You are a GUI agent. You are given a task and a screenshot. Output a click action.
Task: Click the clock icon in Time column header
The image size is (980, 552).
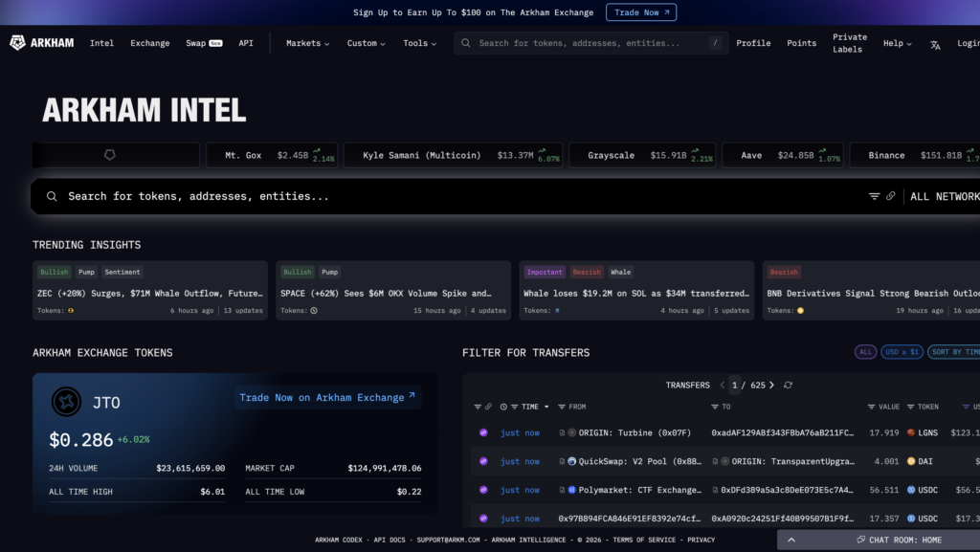point(503,407)
